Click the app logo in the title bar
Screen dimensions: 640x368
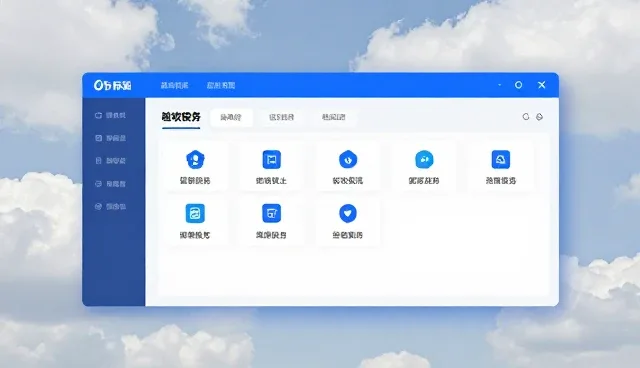[x=113, y=85]
